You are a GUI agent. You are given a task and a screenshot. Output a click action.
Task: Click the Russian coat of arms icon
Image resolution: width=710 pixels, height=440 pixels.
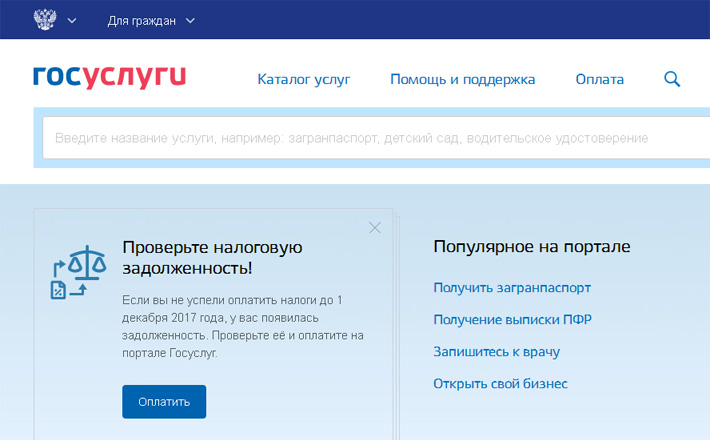(x=45, y=20)
